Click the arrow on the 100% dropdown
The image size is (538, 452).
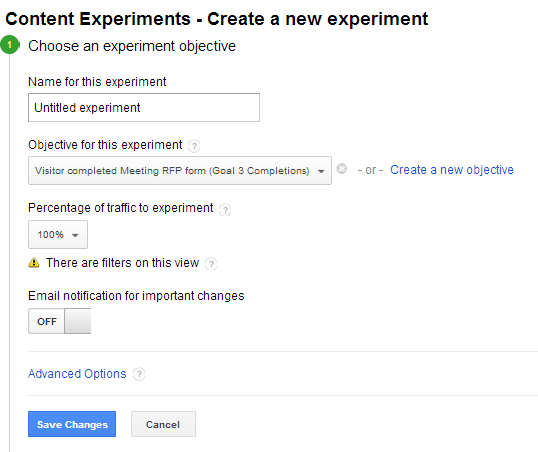(75, 235)
